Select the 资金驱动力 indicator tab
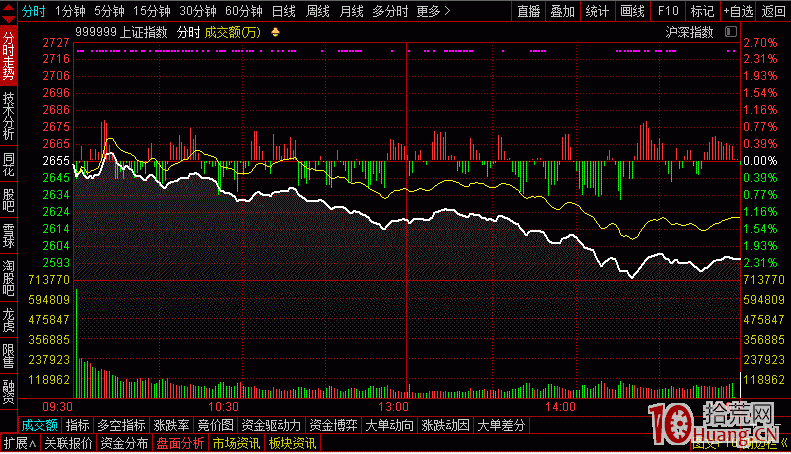This screenshot has width=791, height=454. 271,425
